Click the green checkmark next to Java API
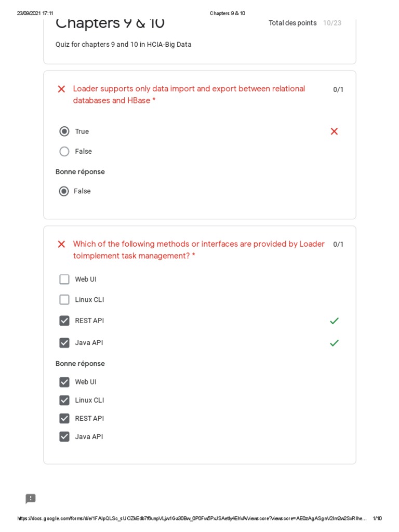The width and height of the screenshot is (399, 532). pos(334,343)
